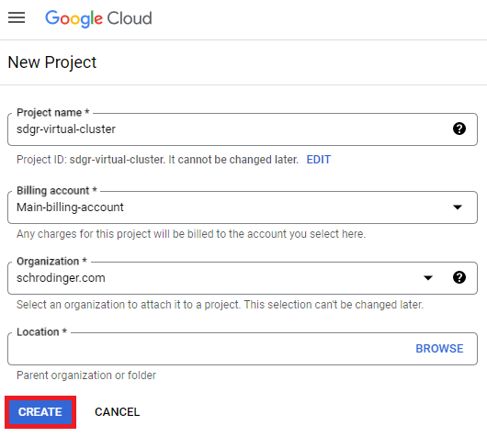Expand the Billing account dropdown arrow
487x448 pixels.
(458, 207)
